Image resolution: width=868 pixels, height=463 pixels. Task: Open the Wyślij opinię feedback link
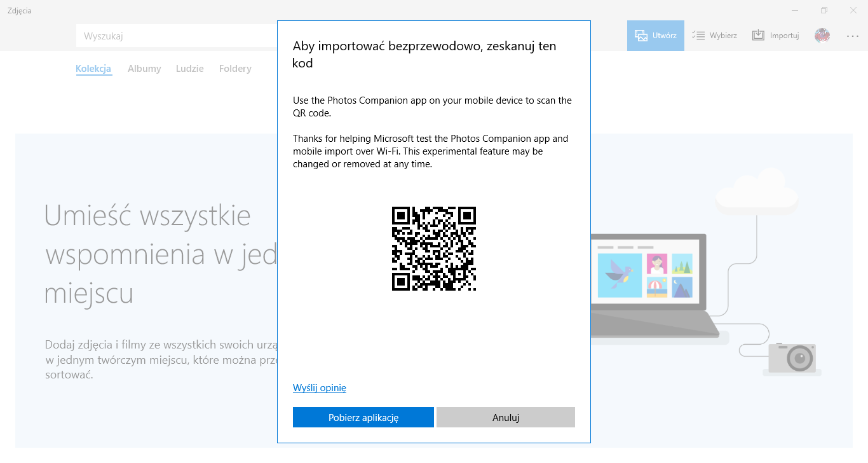click(x=320, y=388)
